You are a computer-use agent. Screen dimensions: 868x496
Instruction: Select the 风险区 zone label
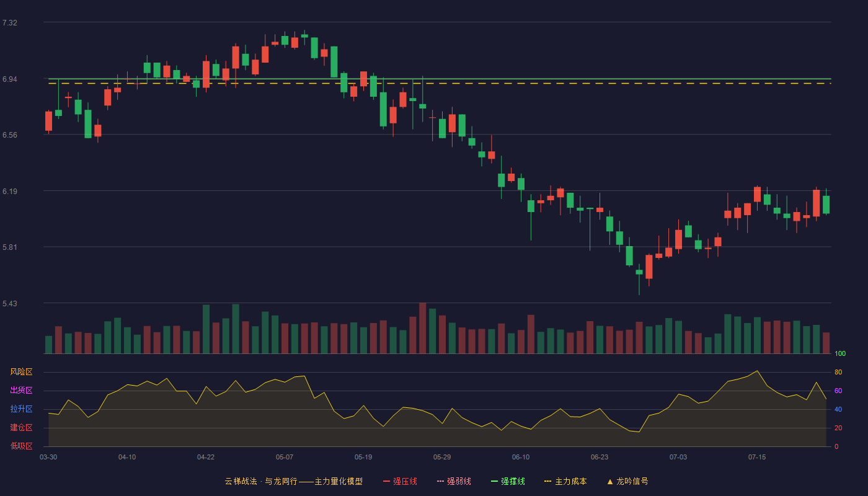click(21, 372)
